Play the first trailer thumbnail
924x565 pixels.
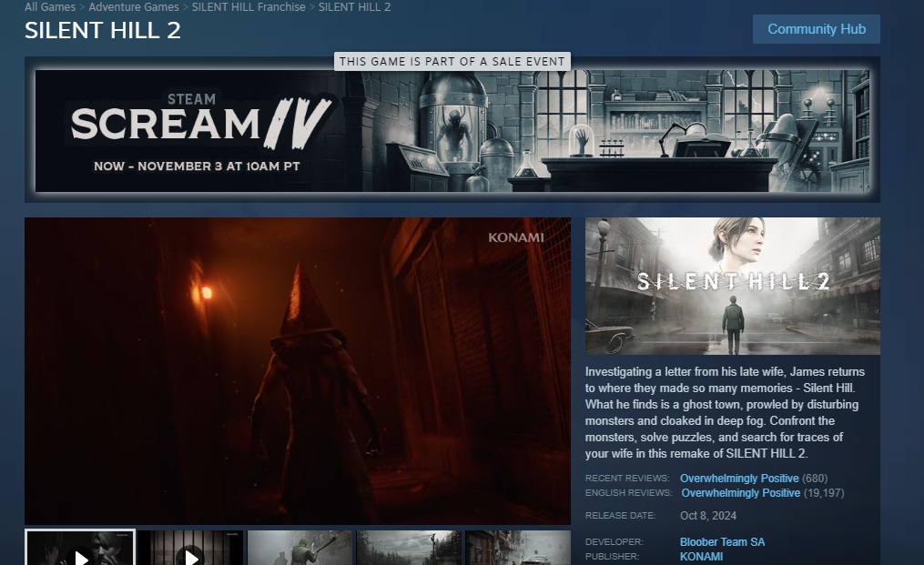[x=80, y=548]
